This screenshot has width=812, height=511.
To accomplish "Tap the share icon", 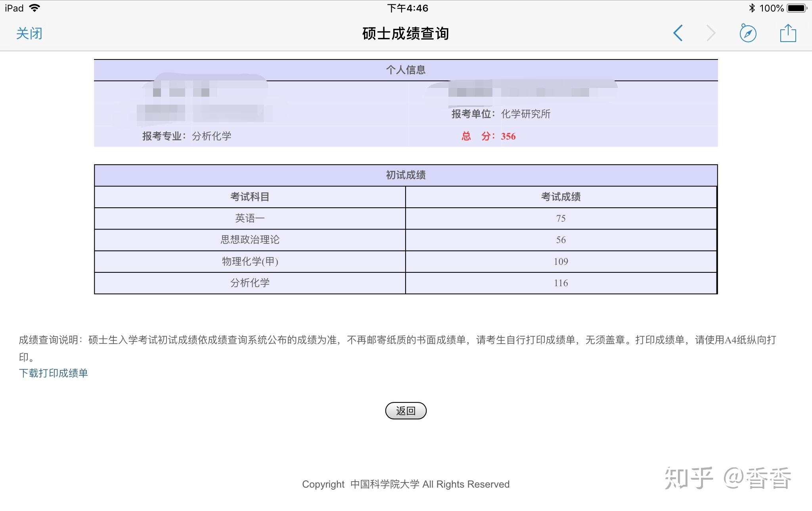I will click(788, 33).
